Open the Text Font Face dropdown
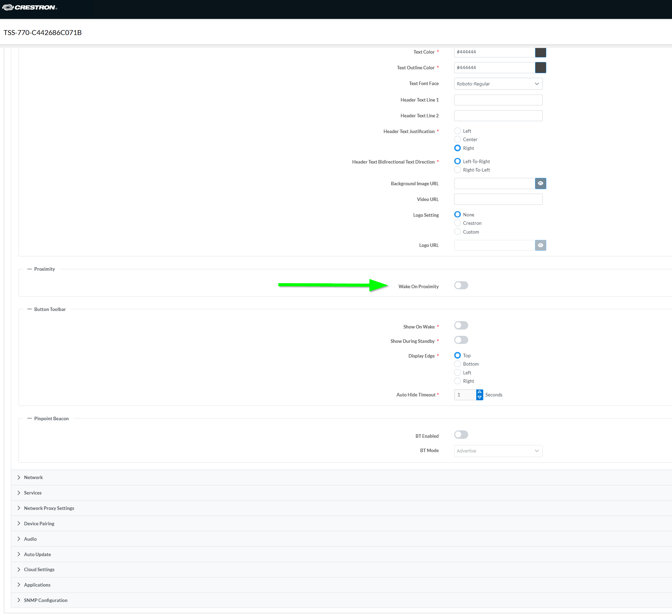This screenshot has width=672, height=616. click(498, 84)
